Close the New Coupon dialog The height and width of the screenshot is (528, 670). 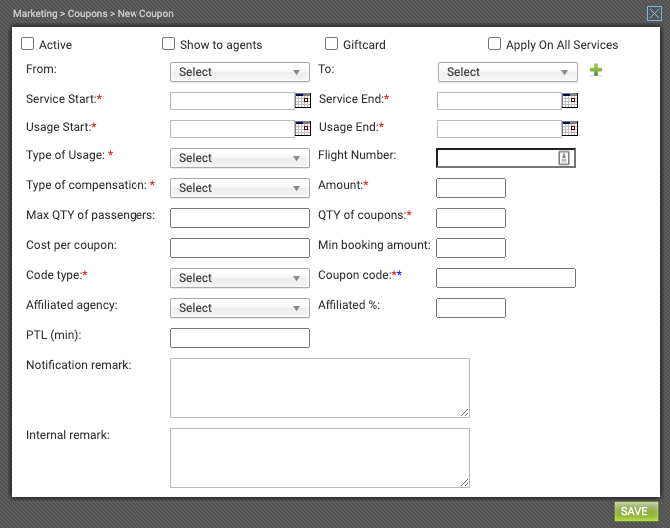[x=654, y=14]
